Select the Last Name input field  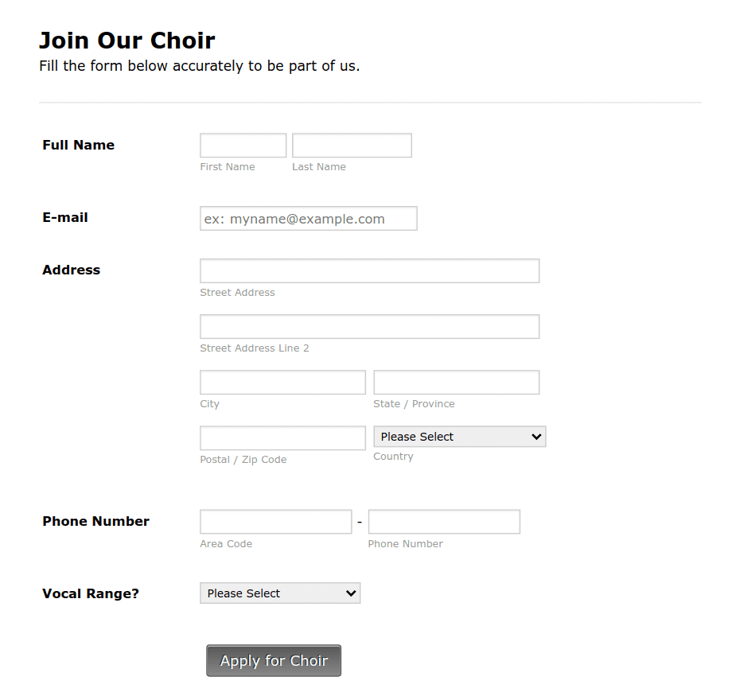(351, 145)
